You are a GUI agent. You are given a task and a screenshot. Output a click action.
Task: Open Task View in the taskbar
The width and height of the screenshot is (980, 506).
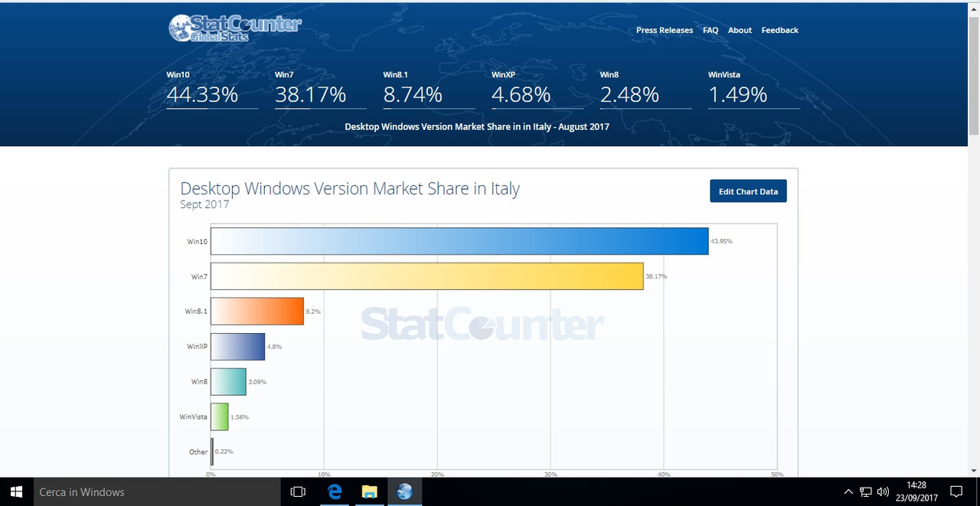299,491
